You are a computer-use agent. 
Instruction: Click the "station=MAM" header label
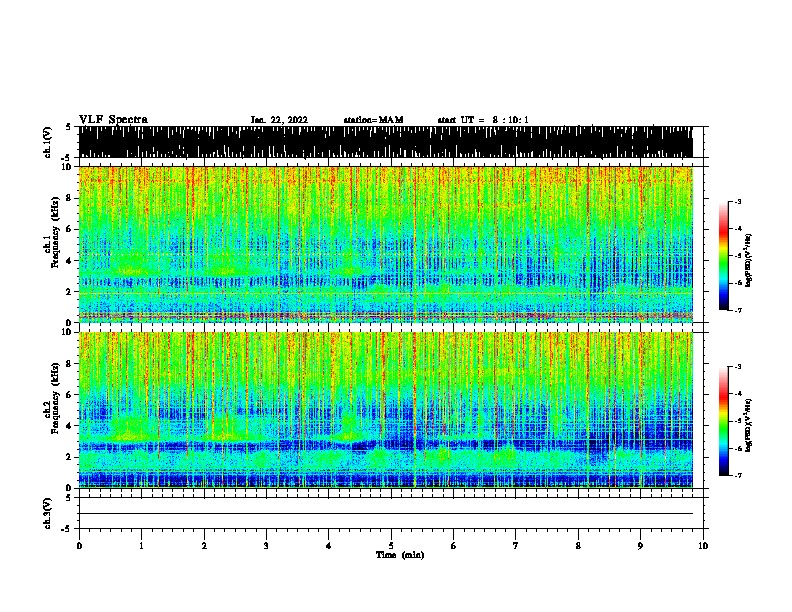[x=373, y=120]
